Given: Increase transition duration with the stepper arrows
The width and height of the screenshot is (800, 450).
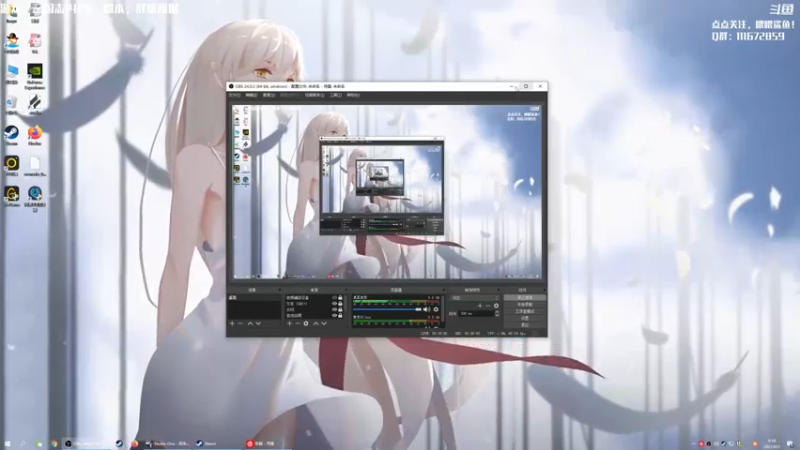Looking at the screenshot, I should [497, 312].
